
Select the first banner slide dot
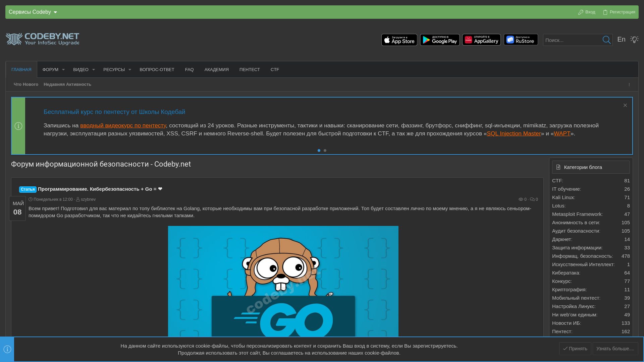click(x=319, y=150)
